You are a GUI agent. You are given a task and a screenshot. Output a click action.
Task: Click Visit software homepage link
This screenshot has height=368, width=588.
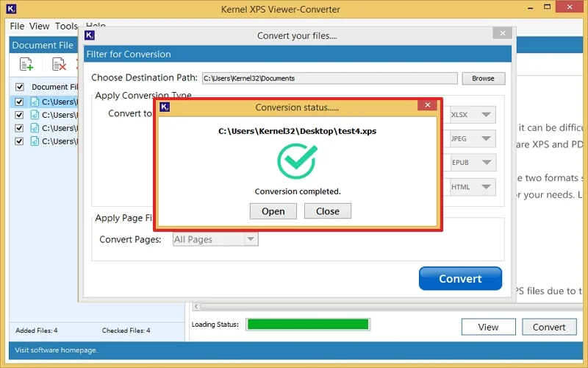coord(56,350)
